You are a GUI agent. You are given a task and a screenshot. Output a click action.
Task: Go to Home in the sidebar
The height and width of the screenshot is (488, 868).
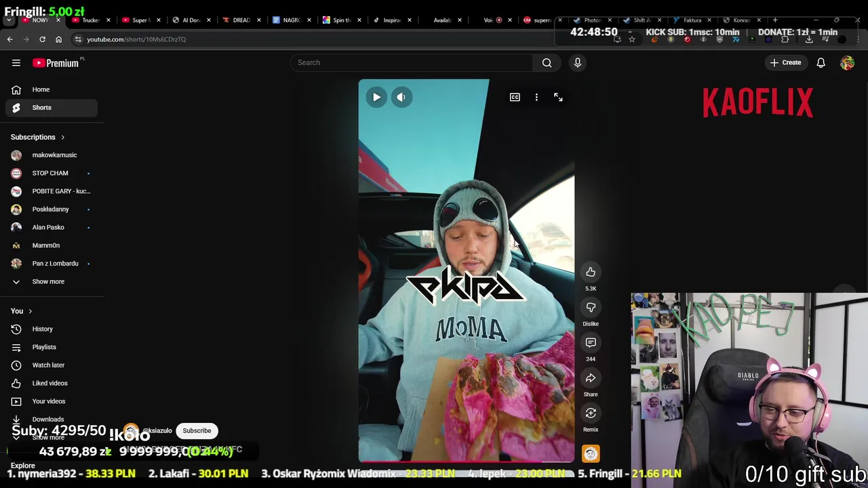click(x=52, y=89)
